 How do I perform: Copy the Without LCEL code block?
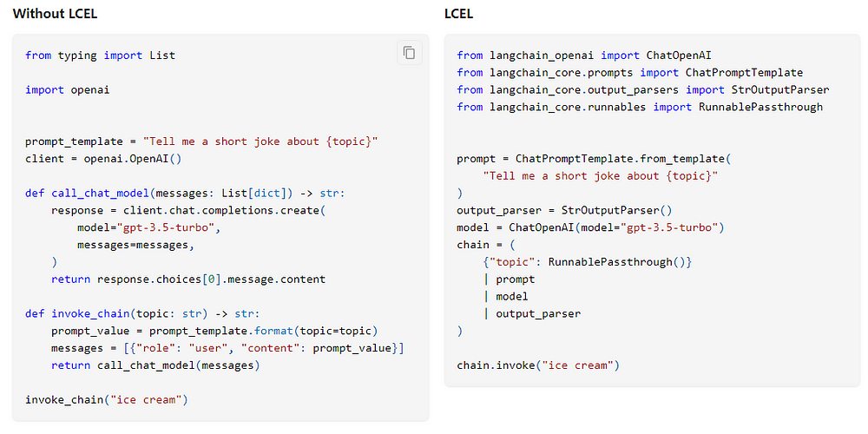tap(409, 53)
